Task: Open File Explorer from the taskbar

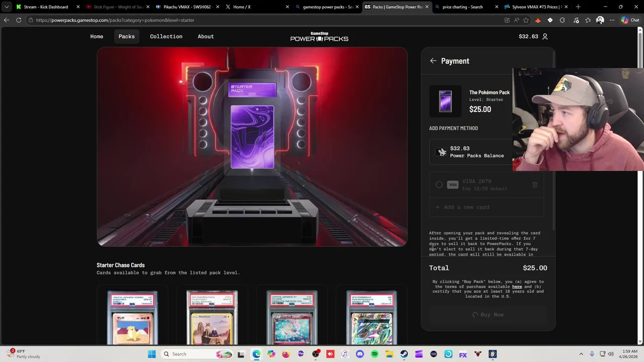Action: coord(389,354)
